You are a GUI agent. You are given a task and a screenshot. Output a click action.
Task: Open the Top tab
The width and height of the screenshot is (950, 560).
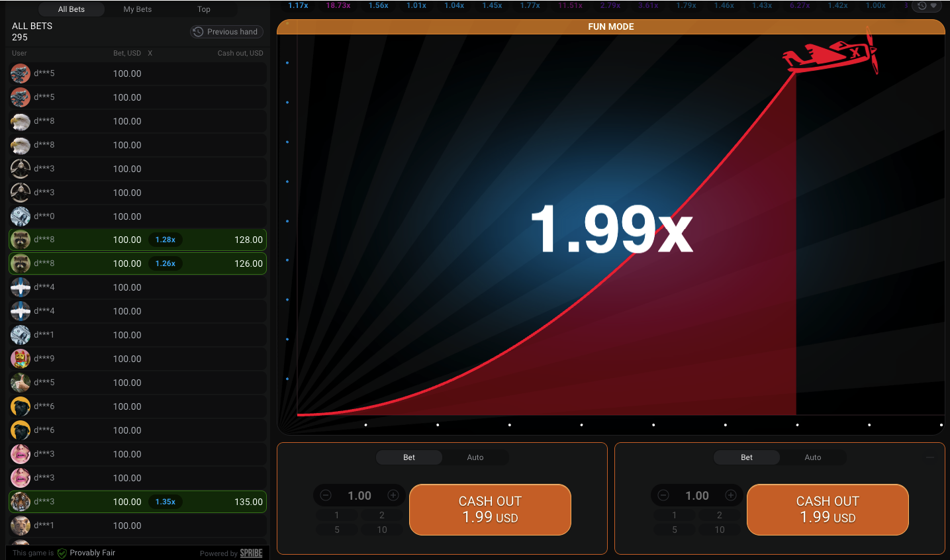(x=204, y=9)
